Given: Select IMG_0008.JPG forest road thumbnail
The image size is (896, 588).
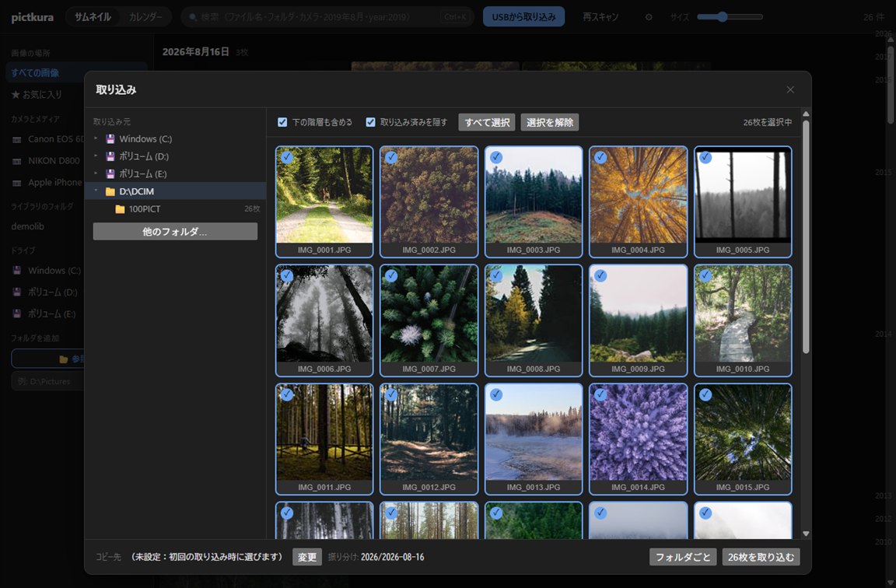Looking at the screenshot, I should coord(533,320).
